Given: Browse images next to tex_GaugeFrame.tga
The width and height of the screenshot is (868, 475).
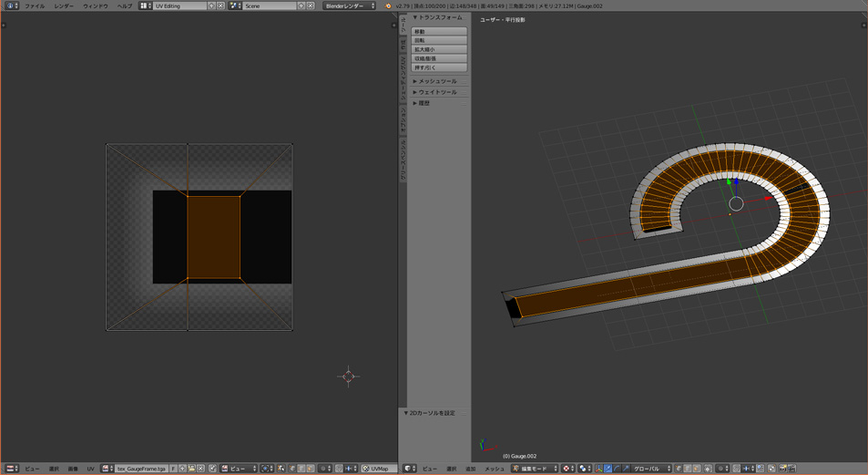Looking at the screenshot, I should tap(107, 469).
